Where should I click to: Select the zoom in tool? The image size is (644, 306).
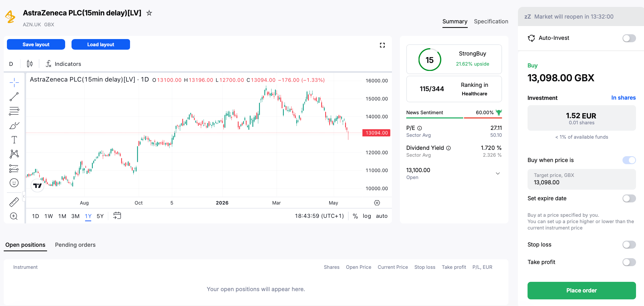click(14, 216)
